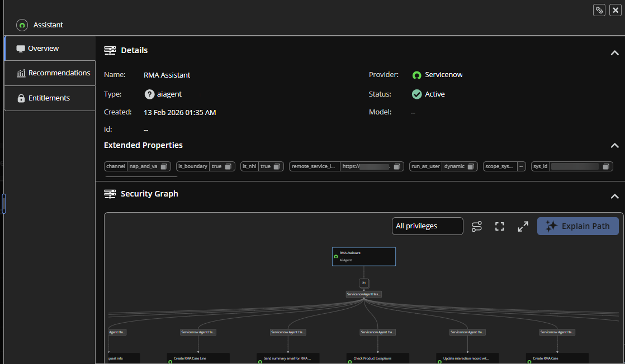Viewport: 625px width, 364px height.
Task: Open the Entitlements tab
Action: [x=50, y=98]
